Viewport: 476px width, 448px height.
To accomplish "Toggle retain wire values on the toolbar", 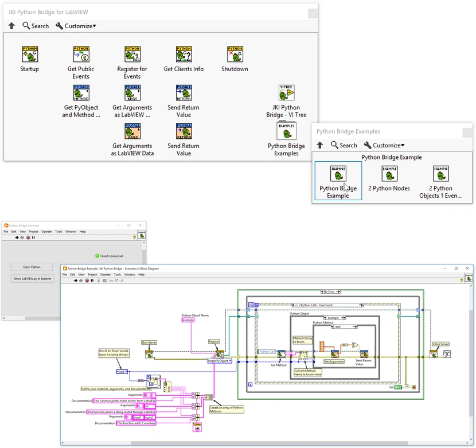I will [104, 281].
